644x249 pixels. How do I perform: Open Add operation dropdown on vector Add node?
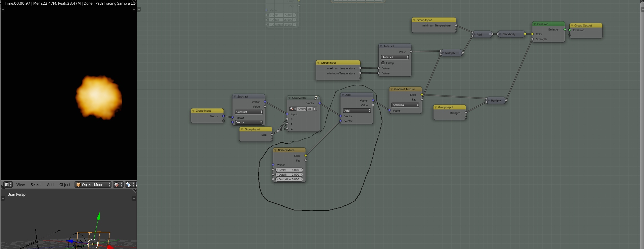(x=357, y=111)
